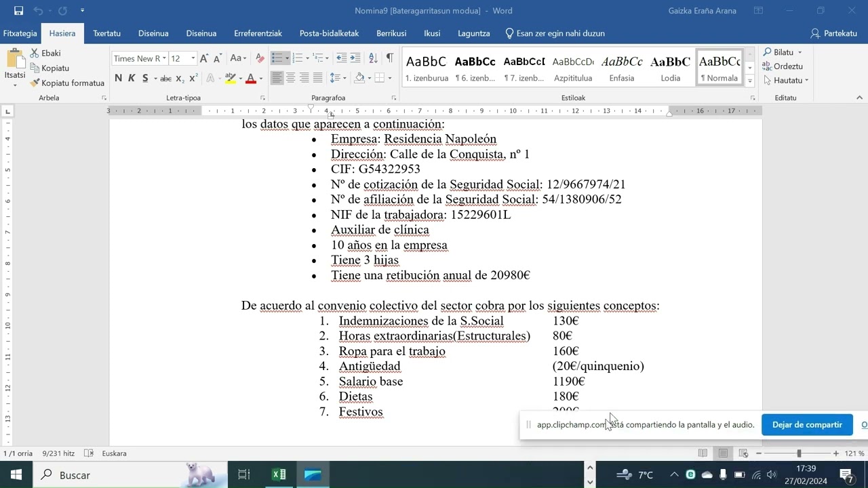Switch to the Erreferentziak tab
Screen dimensions: 868x488
pos(258,33)
